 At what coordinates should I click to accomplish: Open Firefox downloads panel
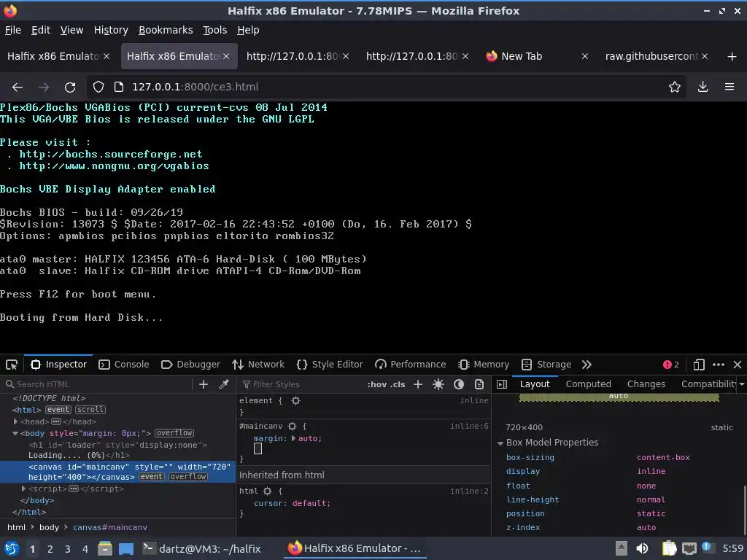click(703, 87)
